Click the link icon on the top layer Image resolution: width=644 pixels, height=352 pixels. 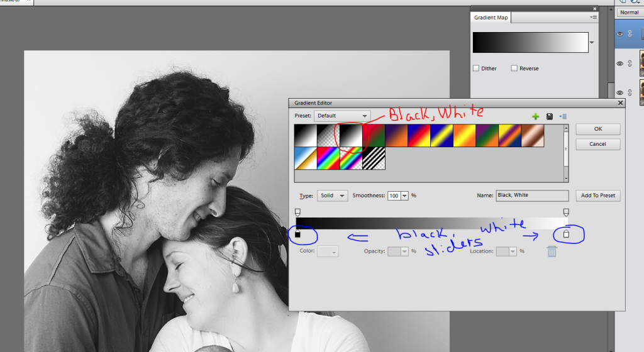pos(630,34)
